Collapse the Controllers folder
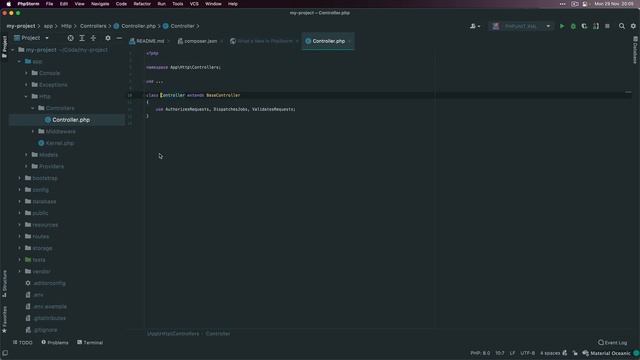Viewport: 640px width, 360px height. [x=33, y=108]
